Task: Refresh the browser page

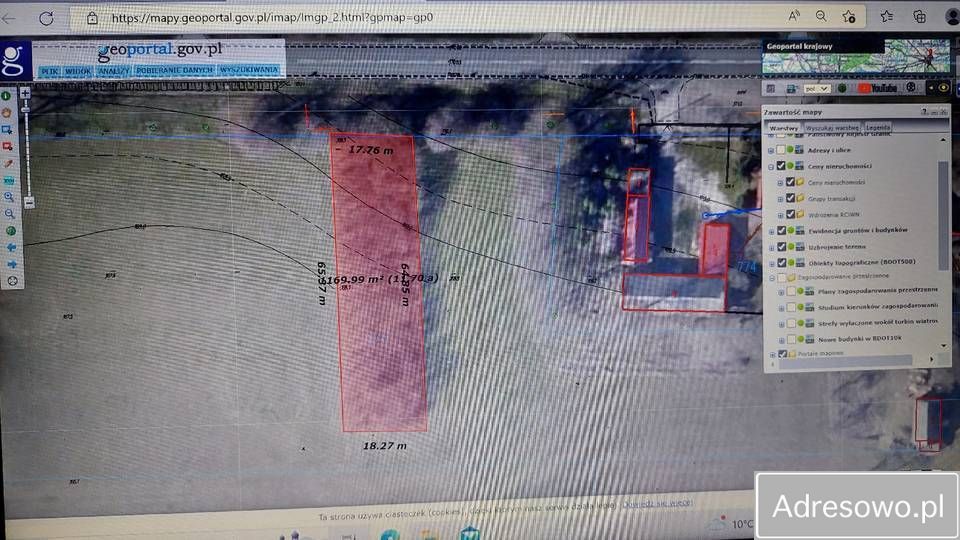Action: click(x=47, y=18)
